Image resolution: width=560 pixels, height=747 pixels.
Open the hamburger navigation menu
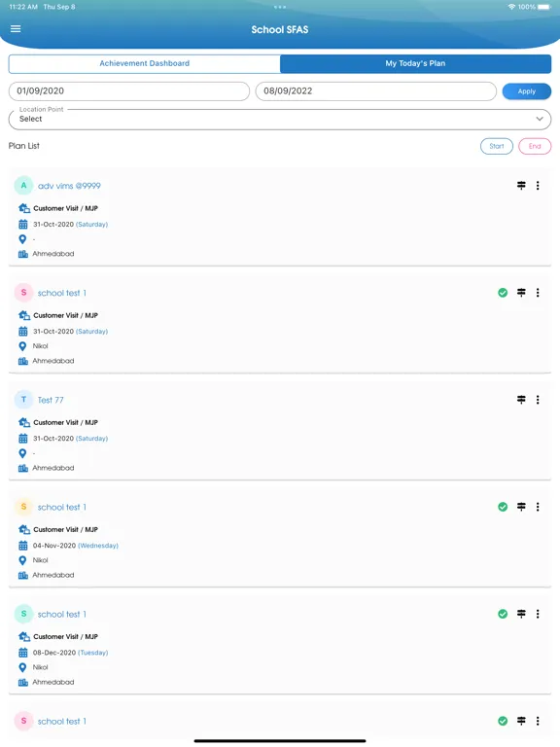(x=16, y=28)
